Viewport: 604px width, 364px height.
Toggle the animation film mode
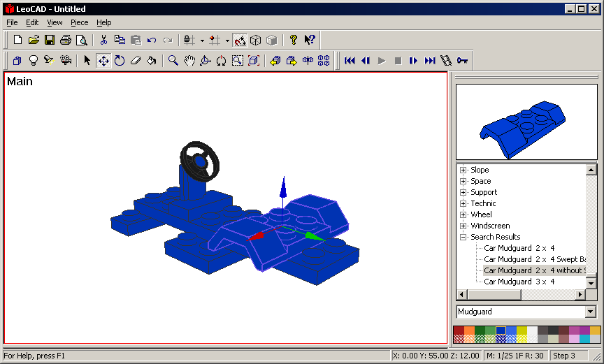[x=446, y=61]
